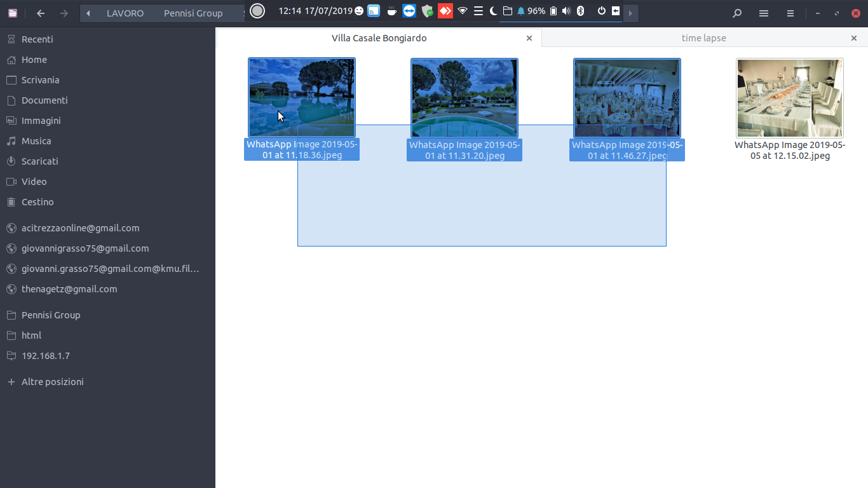The width and height of the screenshot is (868, 488).
Task: Click filename WhatsApp Image 2019-05-05 at 12.15.02.jpeg
Action: coord(790,150)
